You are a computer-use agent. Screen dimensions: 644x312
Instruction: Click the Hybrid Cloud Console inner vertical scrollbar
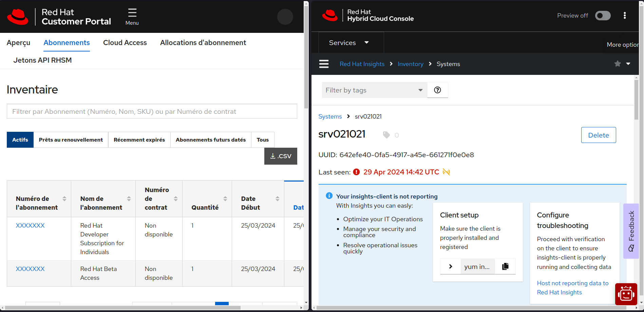pos(636,99)
